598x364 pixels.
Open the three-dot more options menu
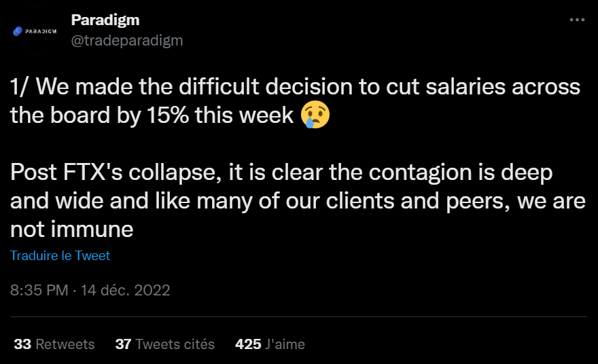coord(576,20)
